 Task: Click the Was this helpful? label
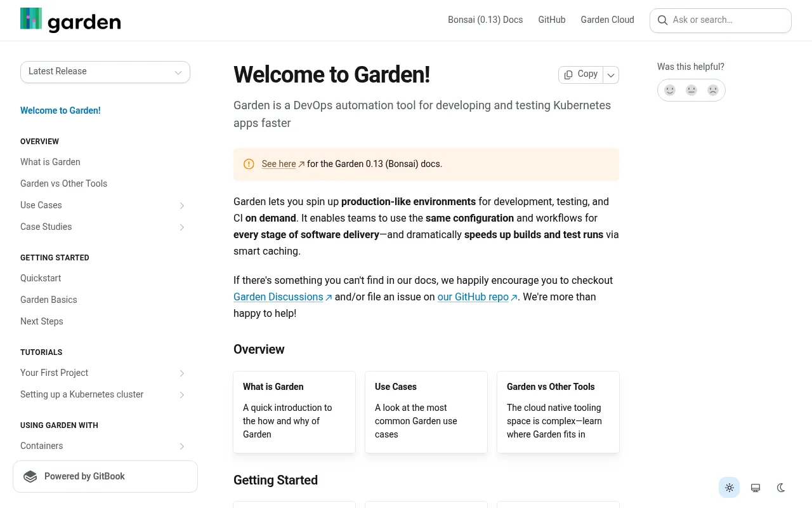[691, 67]
